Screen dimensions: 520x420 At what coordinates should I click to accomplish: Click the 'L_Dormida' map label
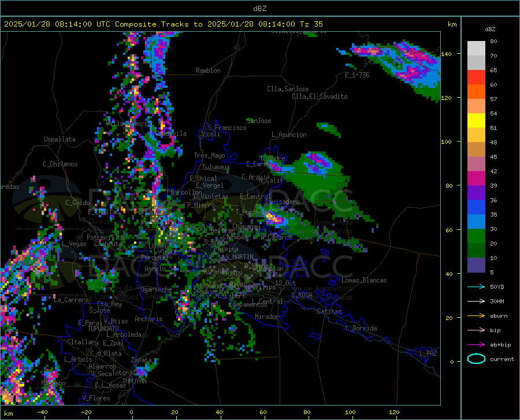361,328
